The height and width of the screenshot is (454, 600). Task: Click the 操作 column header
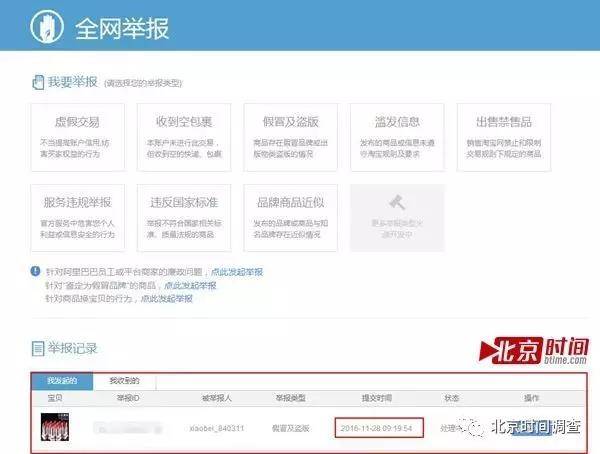tap(532, 398)
